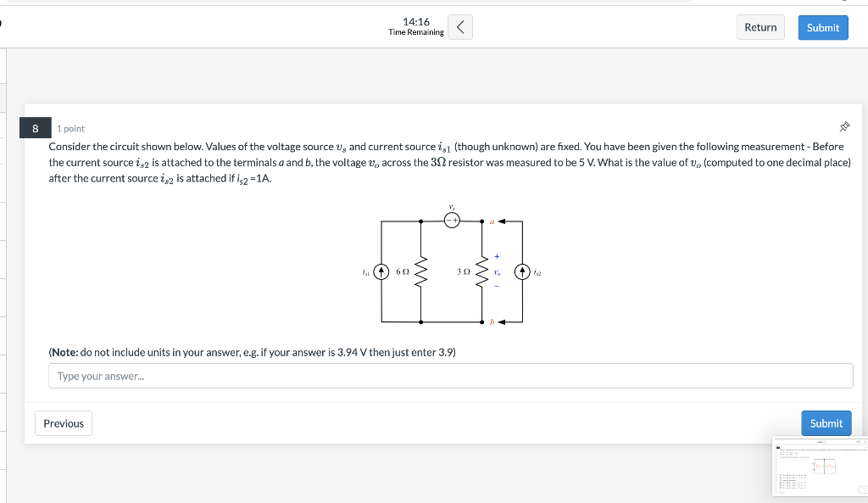
Task: Click the '1 point' label
Action: [71, 128]
